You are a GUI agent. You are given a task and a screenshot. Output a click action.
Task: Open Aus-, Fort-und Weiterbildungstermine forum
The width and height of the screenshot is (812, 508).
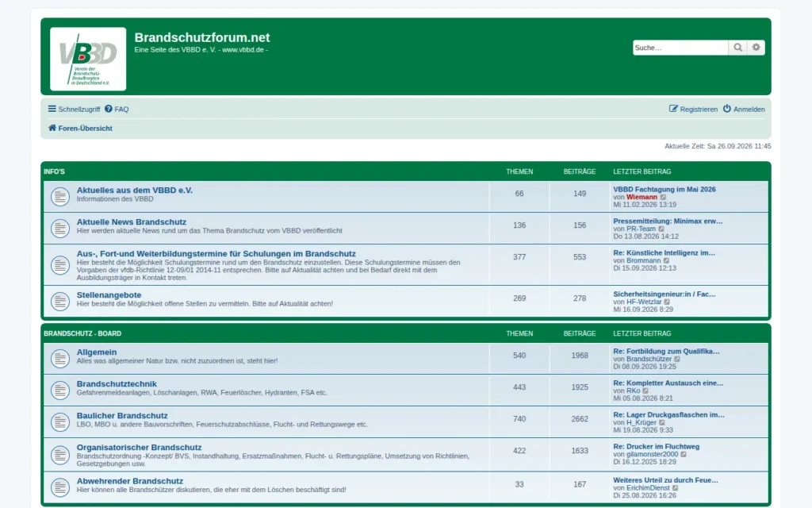[216, 254]
